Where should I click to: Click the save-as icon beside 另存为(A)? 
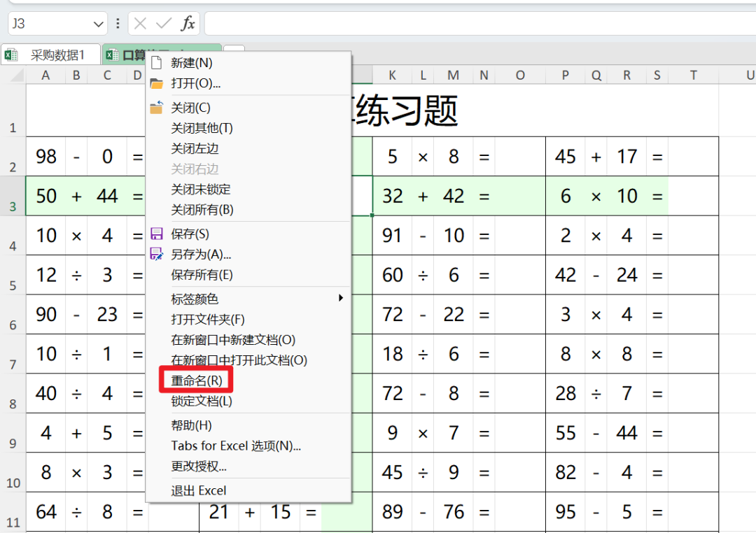point(157,254)
